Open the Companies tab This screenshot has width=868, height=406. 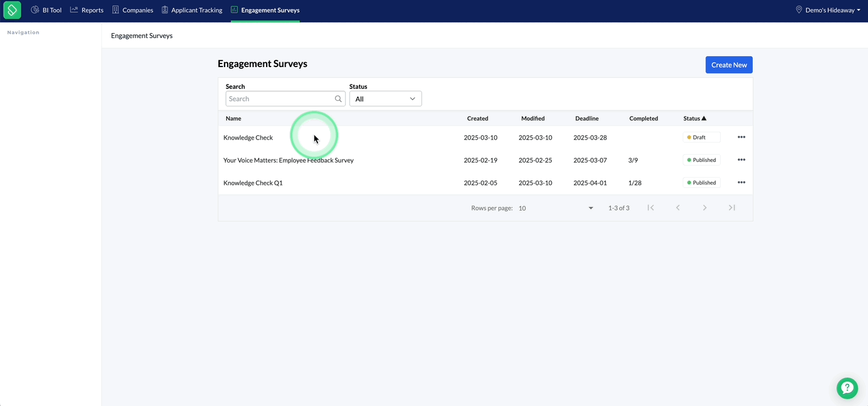(133, 10)
